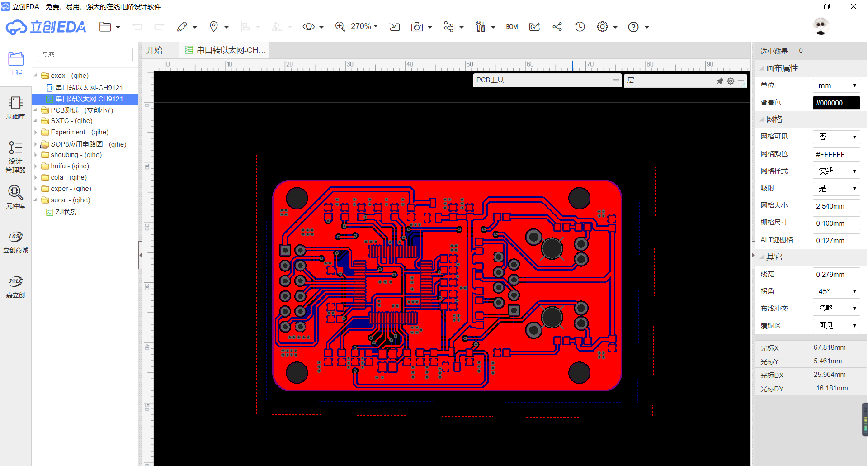Minimize the PCB工具 floating panel
Viewport: 868px width, 466px height.
coord(615,80)
